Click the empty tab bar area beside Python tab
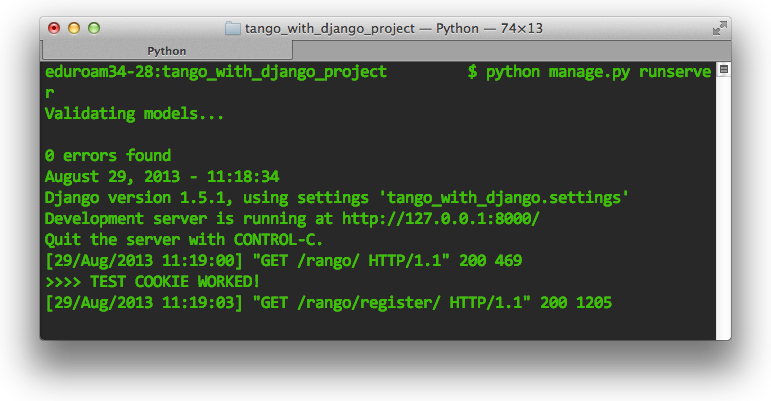 pos(511,51)
